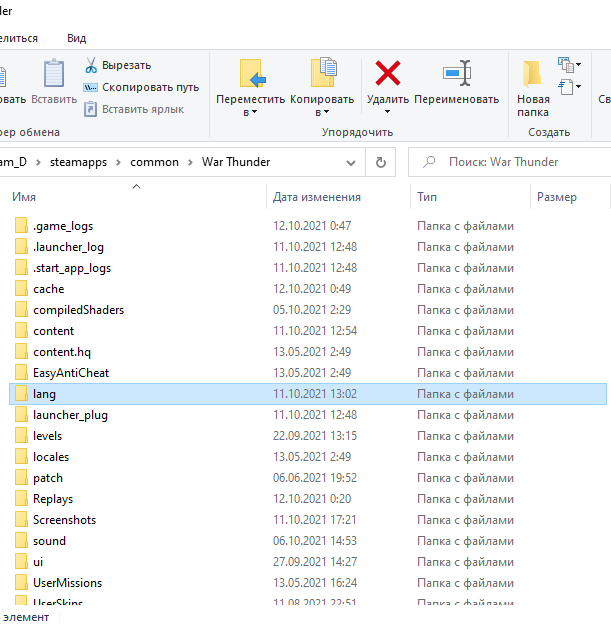Screen dimensions: 611x626
Task: Click the Cut (Вырезать) scissors icon
Action: click(x=91, y=65)
